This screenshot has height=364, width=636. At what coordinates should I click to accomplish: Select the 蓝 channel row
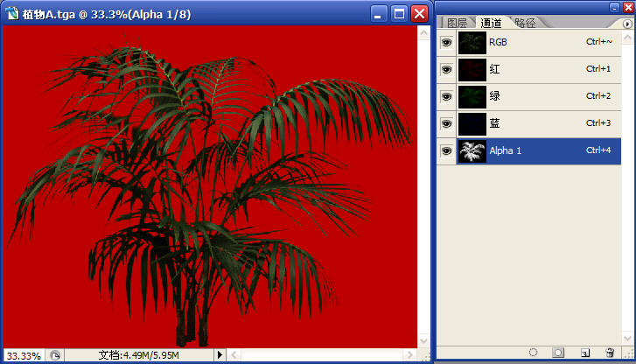click(x=534, y=123)
